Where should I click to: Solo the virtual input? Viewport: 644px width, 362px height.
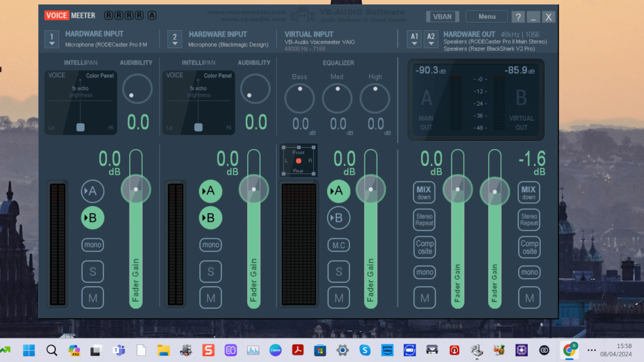point(339,271)
